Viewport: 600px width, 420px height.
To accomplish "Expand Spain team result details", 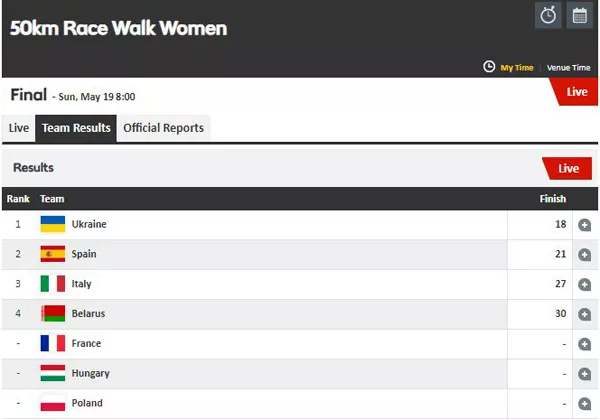I will (585, 255).
